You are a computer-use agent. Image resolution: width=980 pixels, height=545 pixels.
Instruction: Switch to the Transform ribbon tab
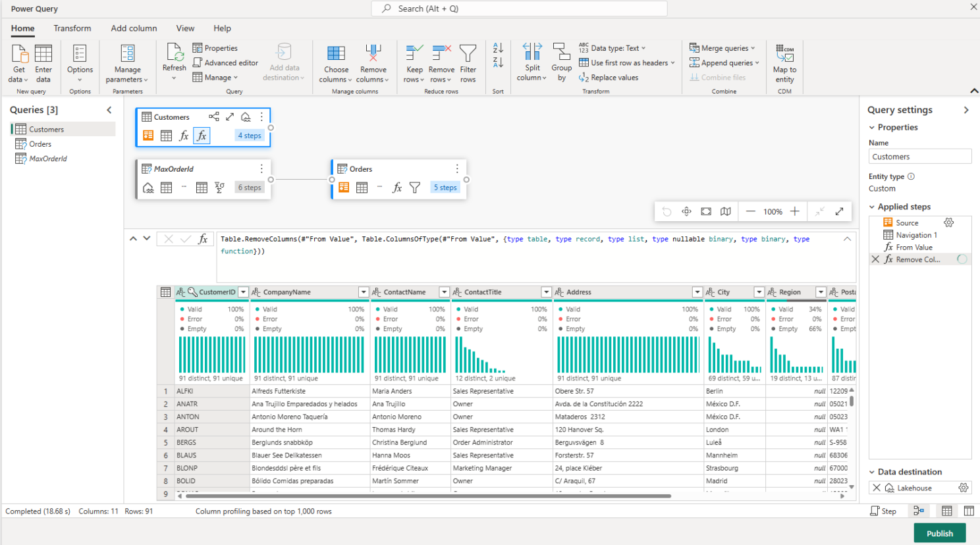72,28
